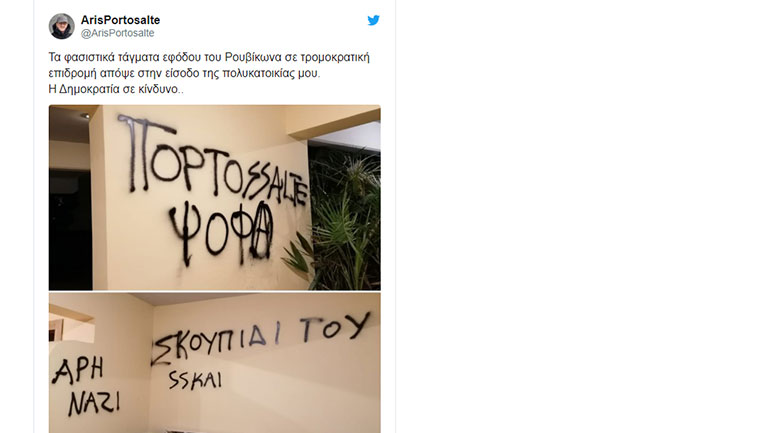Click the tweet line starting 'Τα φασιστικά τάγματα'

pyautogui.click(x=209, y=57)
